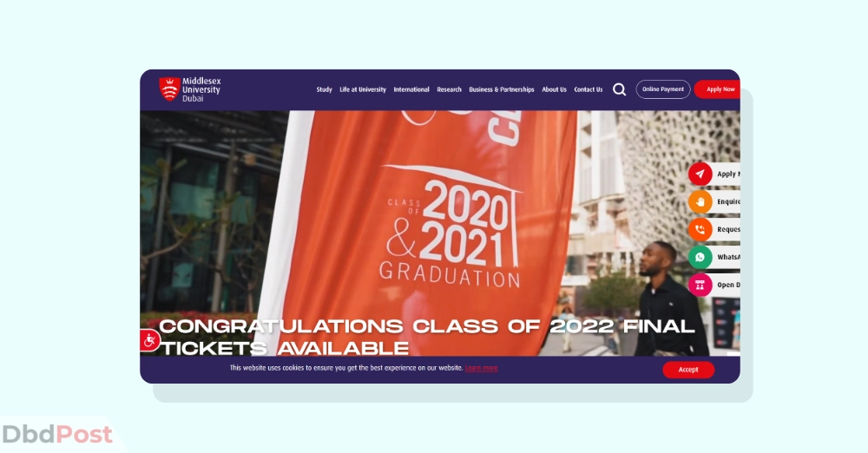Open the Study menu

(325, 89)
